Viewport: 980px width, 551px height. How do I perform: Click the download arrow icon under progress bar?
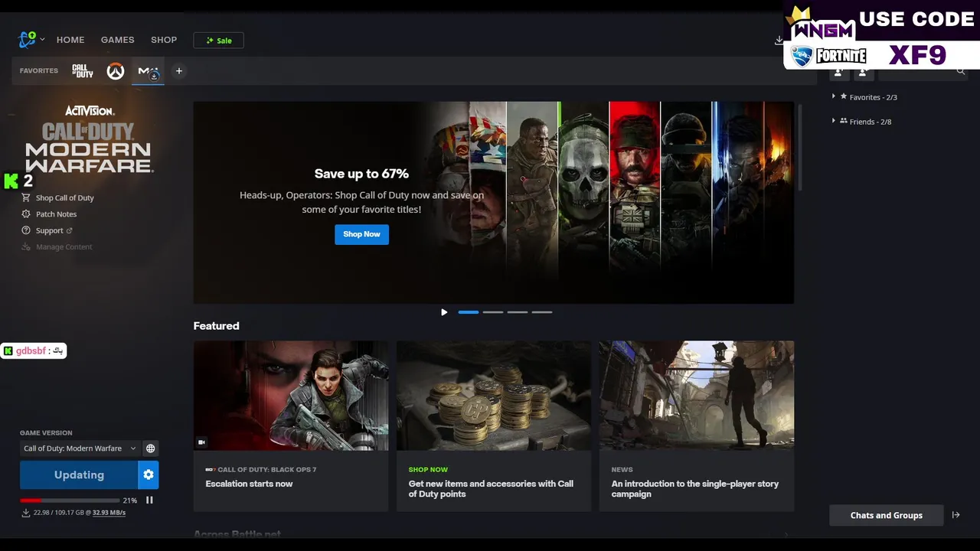(26, 513)
